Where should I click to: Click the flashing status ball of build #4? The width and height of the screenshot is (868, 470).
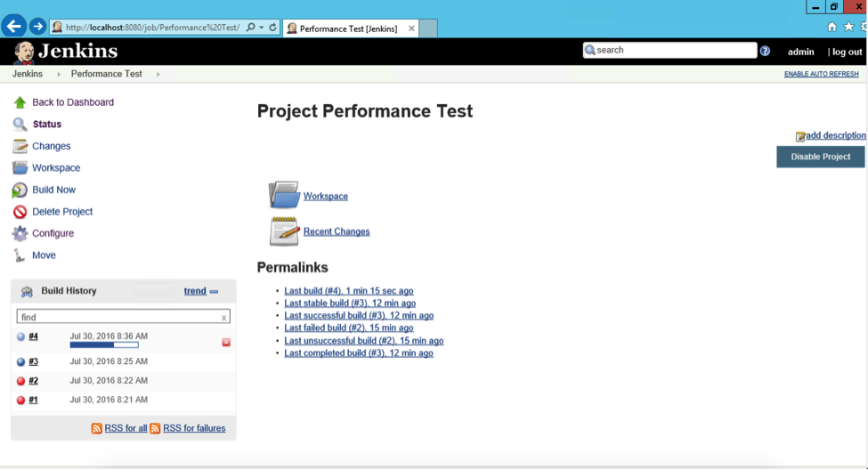20,336
